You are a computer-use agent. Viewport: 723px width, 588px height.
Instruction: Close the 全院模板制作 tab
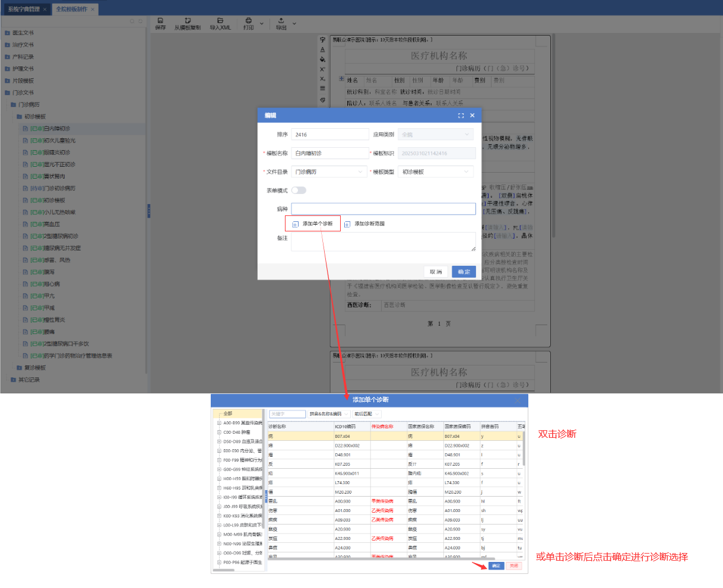(x=93, y=9)
